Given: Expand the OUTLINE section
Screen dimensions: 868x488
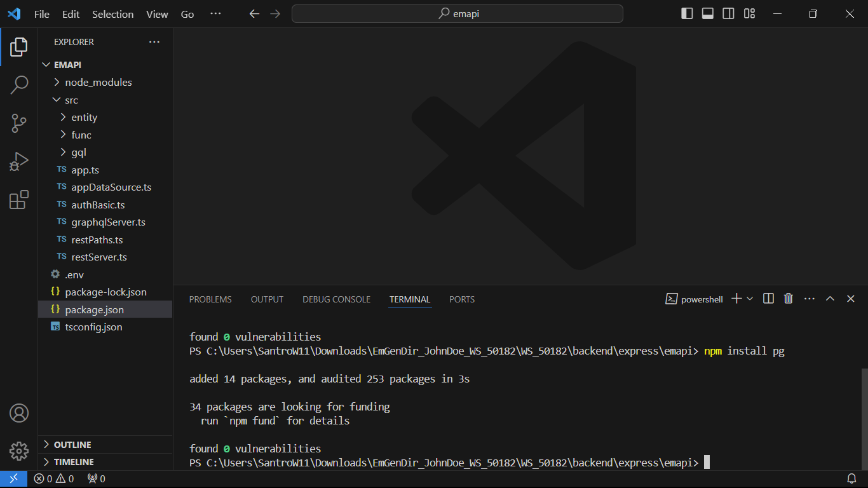Looking at the screenshot, I should pos(105,445).
